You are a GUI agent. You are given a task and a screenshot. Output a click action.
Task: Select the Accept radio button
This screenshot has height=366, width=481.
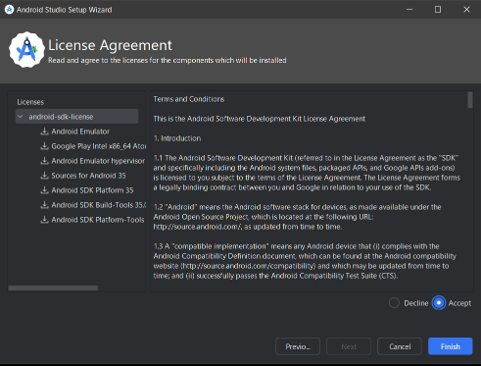pyautogui.click(x=439, y=303)
